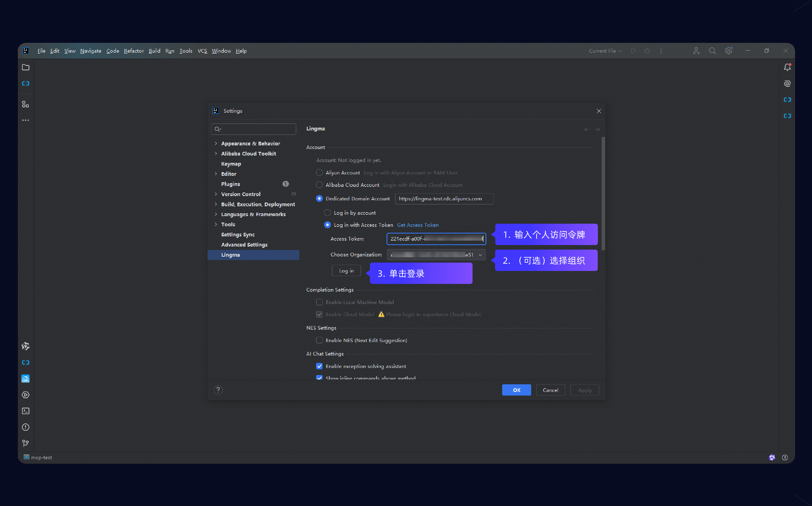Open the Project folder tool window
Screen dimensions: 812x506
click(x=25, y=67)
